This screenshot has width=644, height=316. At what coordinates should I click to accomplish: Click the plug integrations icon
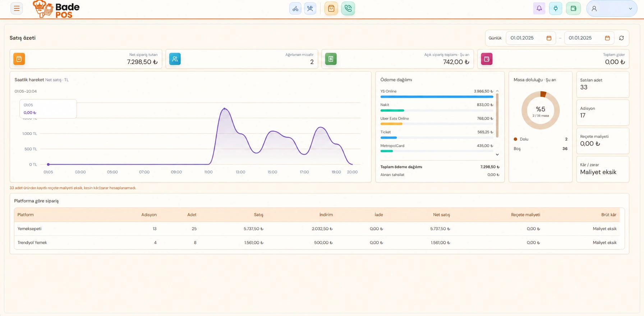pos(556,8)
